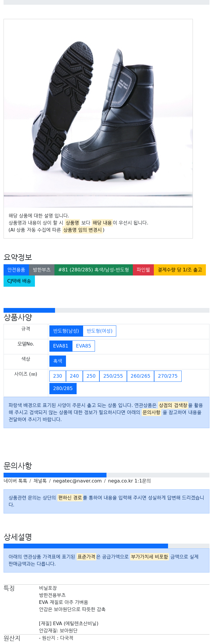Click the 결제수량 당 1/조 출고 tag
The image size is (213, 644).
click(x=180, y=270)
